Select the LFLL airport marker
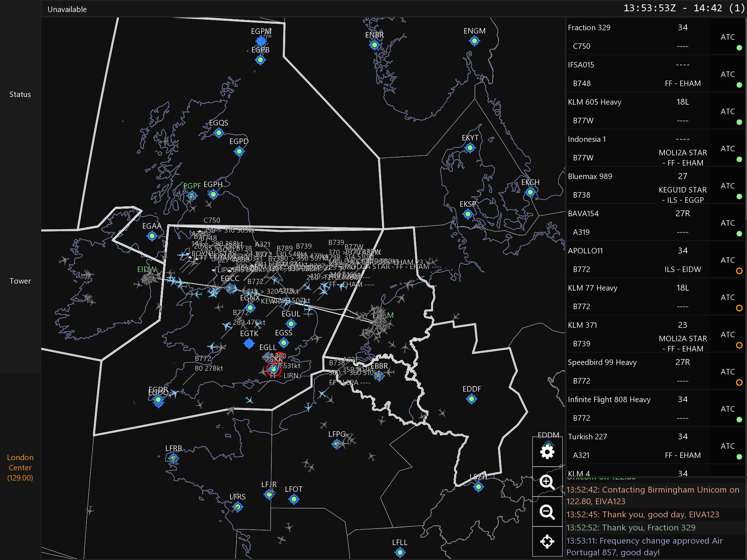747x560 pixels. (400, 552)
